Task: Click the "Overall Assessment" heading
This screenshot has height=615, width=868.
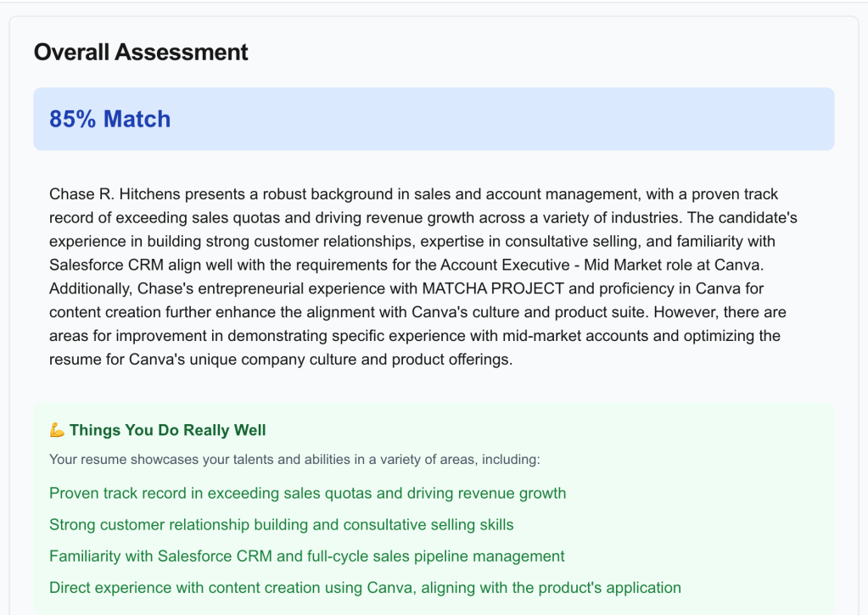Action: [x=141, y=52]
